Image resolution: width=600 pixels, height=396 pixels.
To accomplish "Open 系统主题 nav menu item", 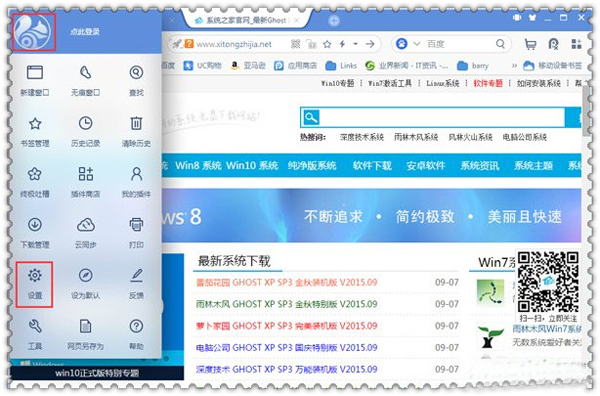I will (x=533, y=165).
